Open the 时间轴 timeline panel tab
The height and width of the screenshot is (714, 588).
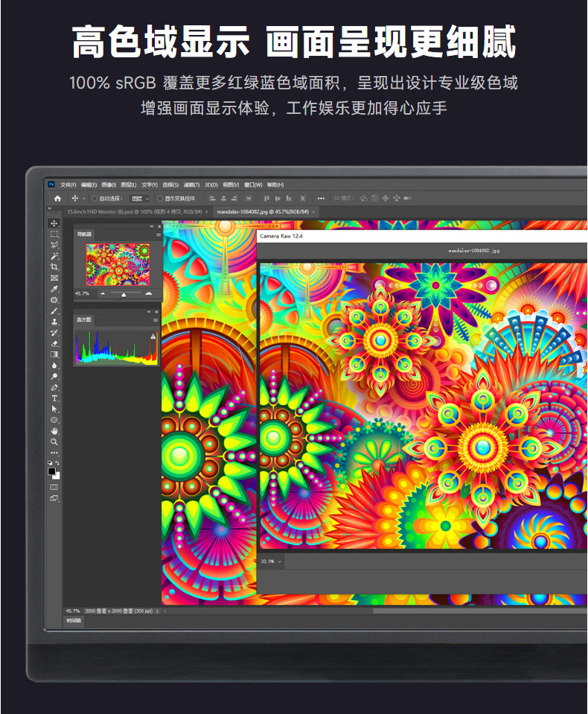pos(73,621)
